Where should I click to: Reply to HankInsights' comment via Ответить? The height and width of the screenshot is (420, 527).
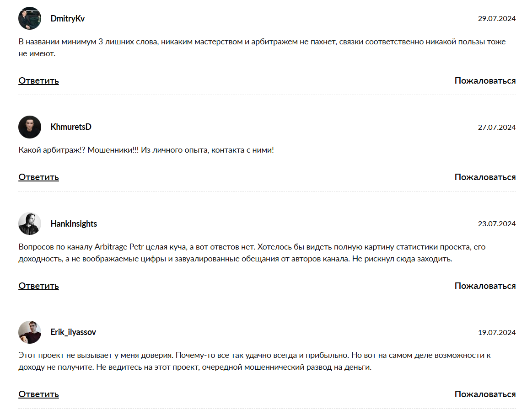click(x=38, y=286)
